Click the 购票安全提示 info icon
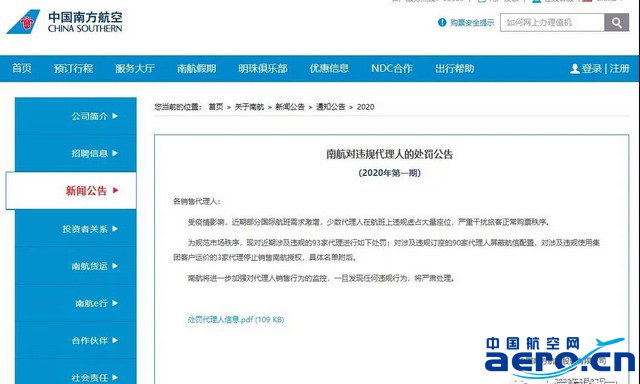Image resolution: width=640 pixels, height=384 pixels. pos(442,22)
